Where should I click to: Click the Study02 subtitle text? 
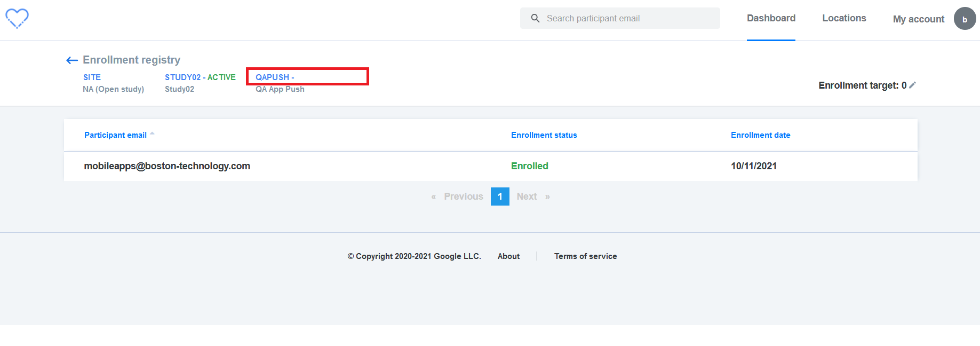[x=179, y=89]
